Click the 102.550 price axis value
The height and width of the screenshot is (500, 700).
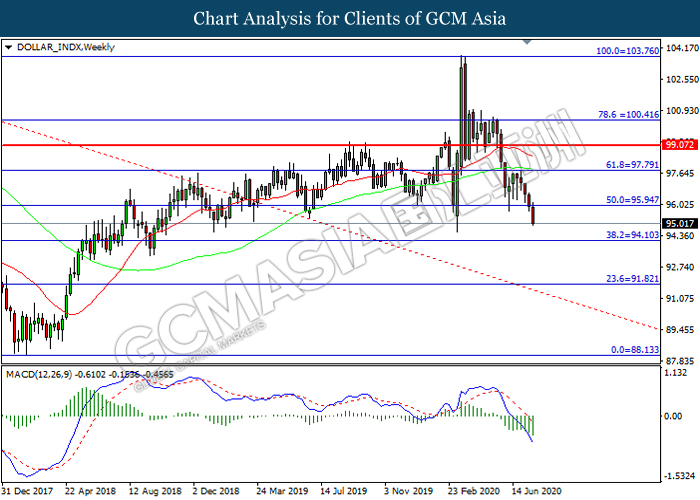tap(681, 79)
